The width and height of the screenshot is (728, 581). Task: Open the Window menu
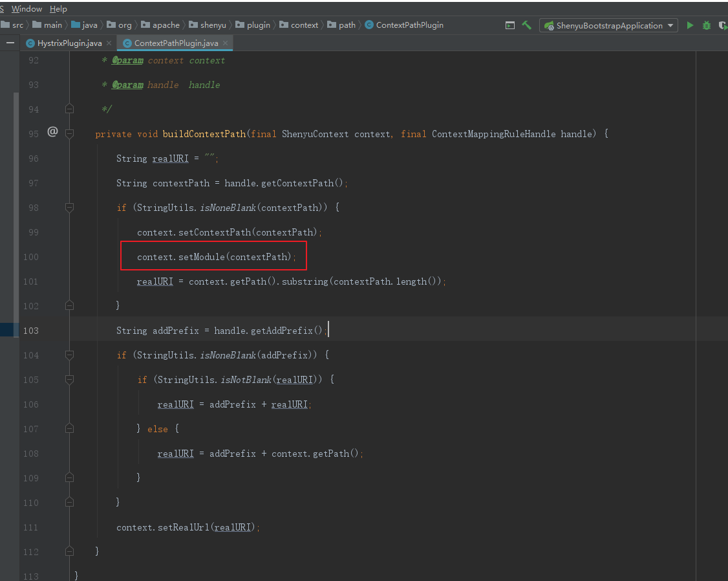pos(27,9)
